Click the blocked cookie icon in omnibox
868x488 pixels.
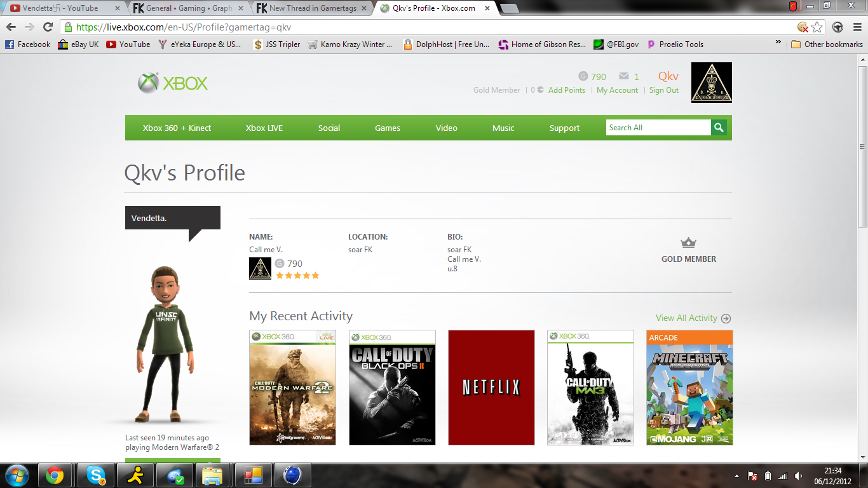(x=803, y=27)
